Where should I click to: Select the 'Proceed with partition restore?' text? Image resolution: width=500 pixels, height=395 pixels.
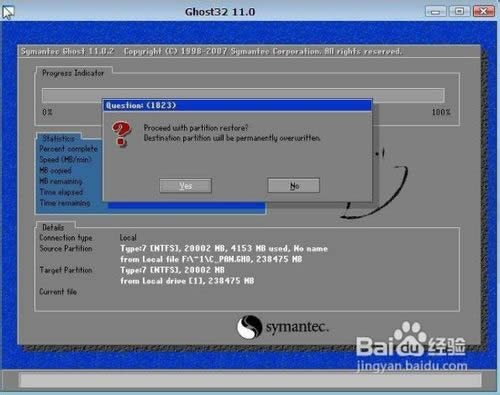point(196,128)
